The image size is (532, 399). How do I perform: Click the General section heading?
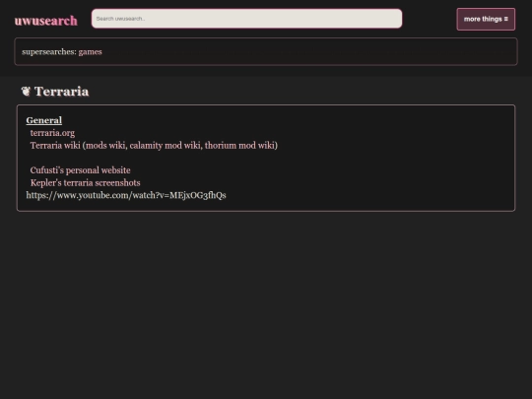point(44,120)
